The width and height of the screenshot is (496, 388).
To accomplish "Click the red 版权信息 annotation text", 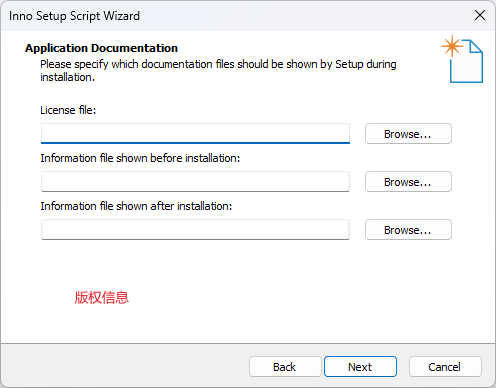I will point(102,297).
